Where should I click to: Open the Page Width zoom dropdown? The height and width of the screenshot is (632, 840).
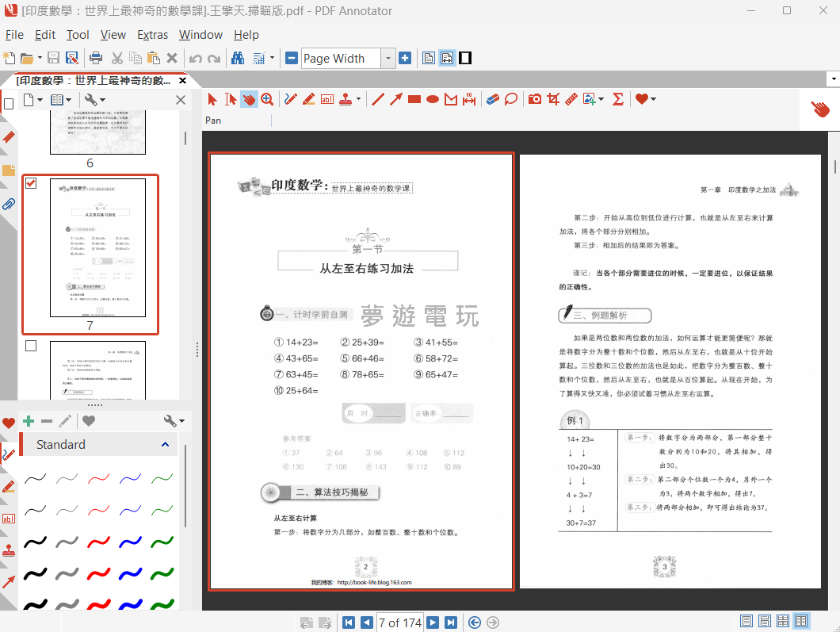click(388, 58)
